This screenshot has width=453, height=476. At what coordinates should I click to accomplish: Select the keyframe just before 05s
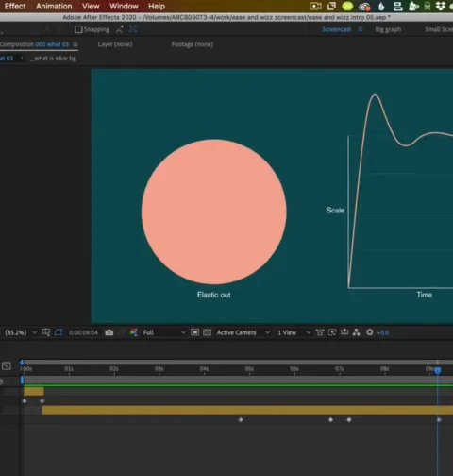tap(241, 419)
